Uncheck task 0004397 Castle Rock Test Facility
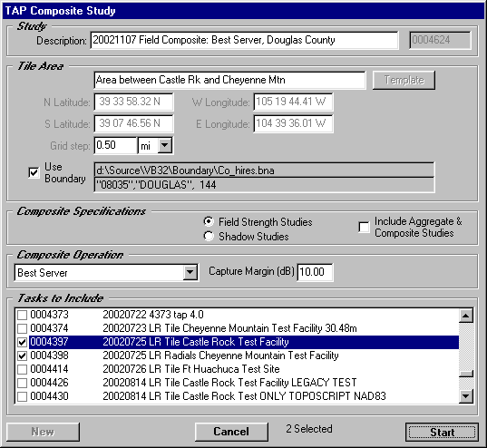Viewport: 487px width, 448px height. (22, 342)
